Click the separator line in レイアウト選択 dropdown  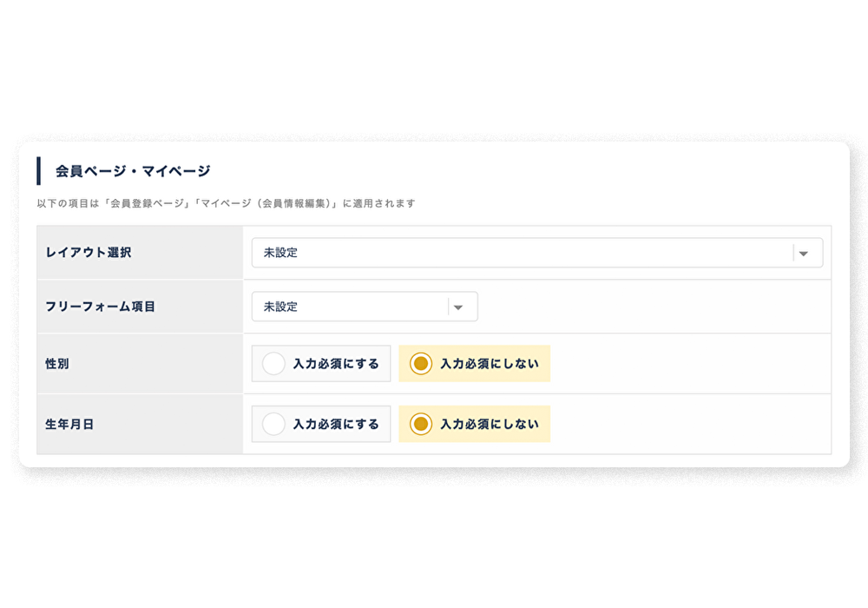click(793, 253)
